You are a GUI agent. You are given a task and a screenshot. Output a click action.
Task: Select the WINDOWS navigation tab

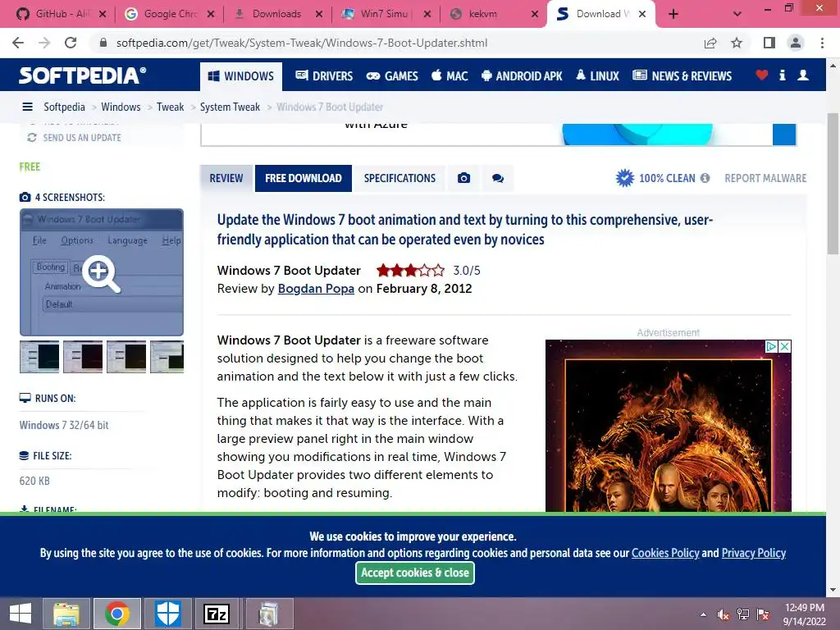coord(240,76)
